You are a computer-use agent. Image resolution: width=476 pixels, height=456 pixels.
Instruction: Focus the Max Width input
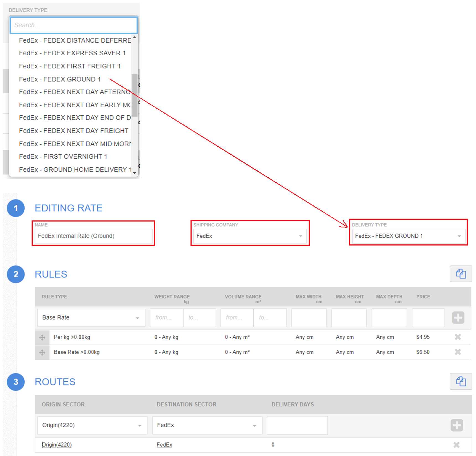[309, 318]
